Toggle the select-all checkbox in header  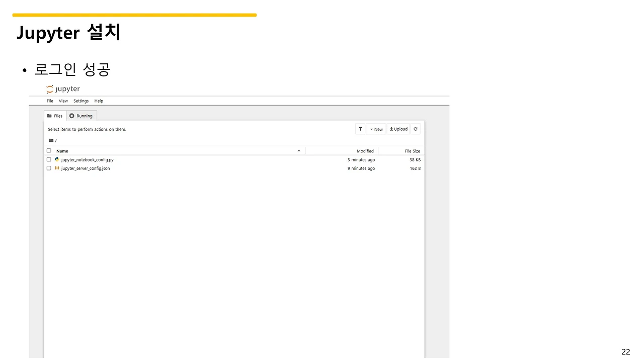click(49, 150)
